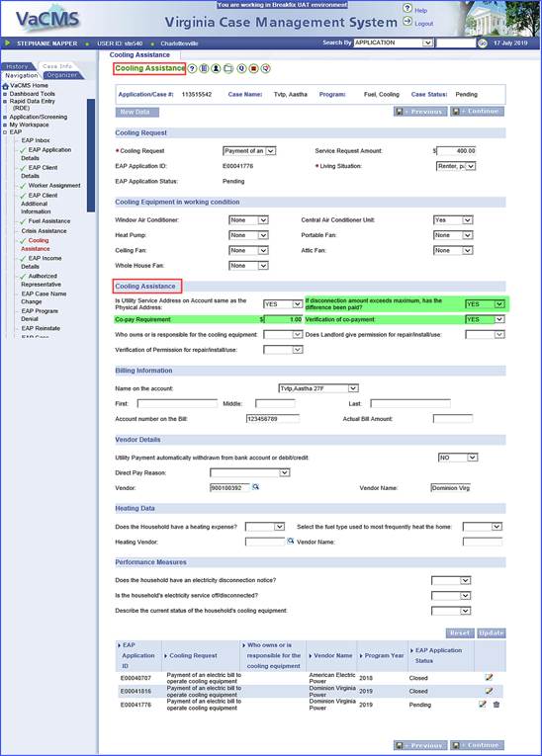Open the Help icon in the header
This screenshot has width=542, height=756.
tap(407, 8)
